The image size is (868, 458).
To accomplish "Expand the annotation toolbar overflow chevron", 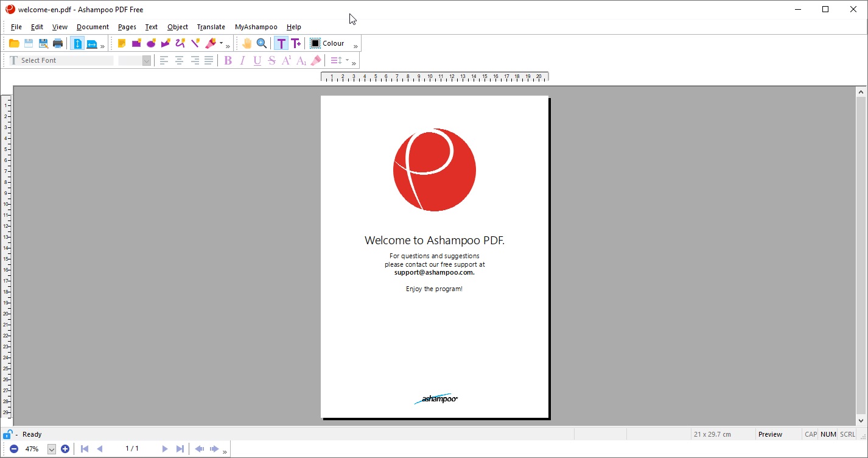I will [228, 46].
